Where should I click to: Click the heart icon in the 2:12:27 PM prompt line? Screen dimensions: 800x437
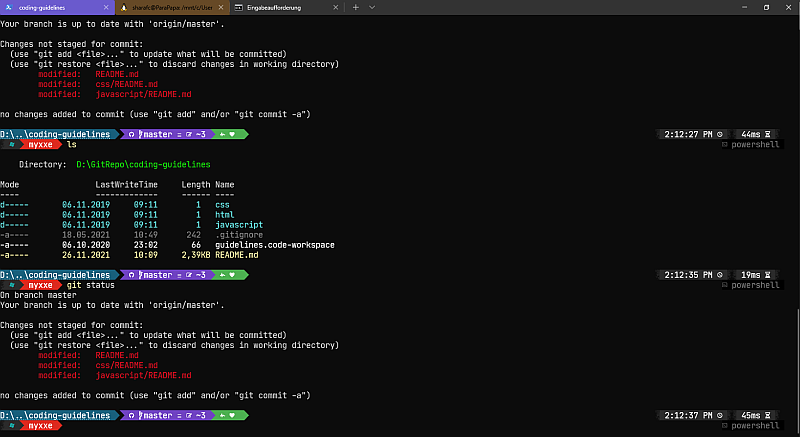tap(232, 134)
